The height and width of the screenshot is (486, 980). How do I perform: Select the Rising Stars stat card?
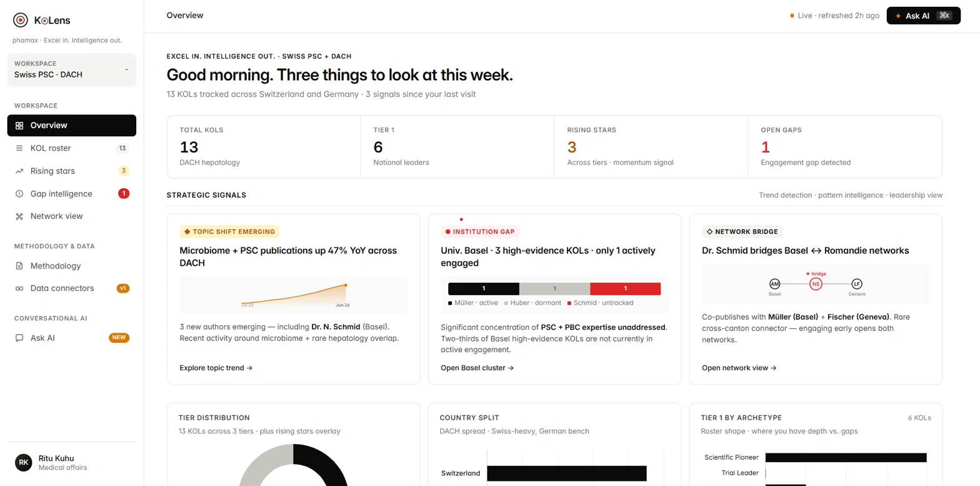point(651,147)
